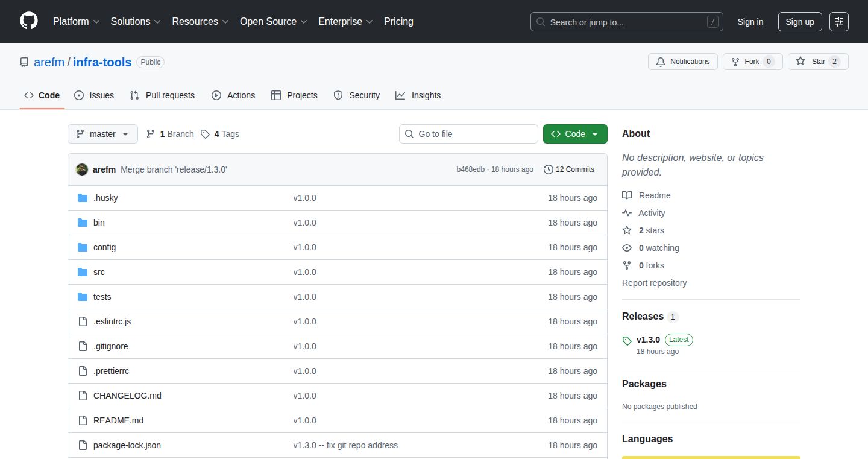Click the eye icon beside 0 watching
868x459 pixels.
click(627, 248)
